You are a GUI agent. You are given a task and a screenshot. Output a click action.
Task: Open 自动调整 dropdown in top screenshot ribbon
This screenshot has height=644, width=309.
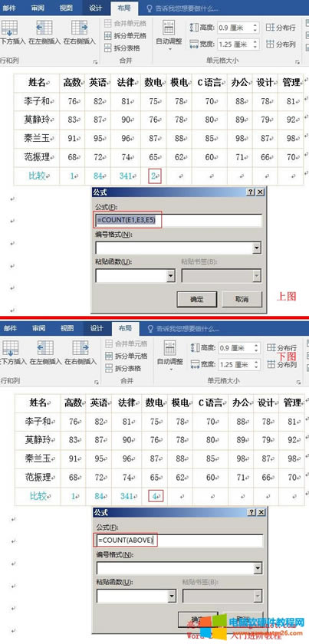pos(169,36)
